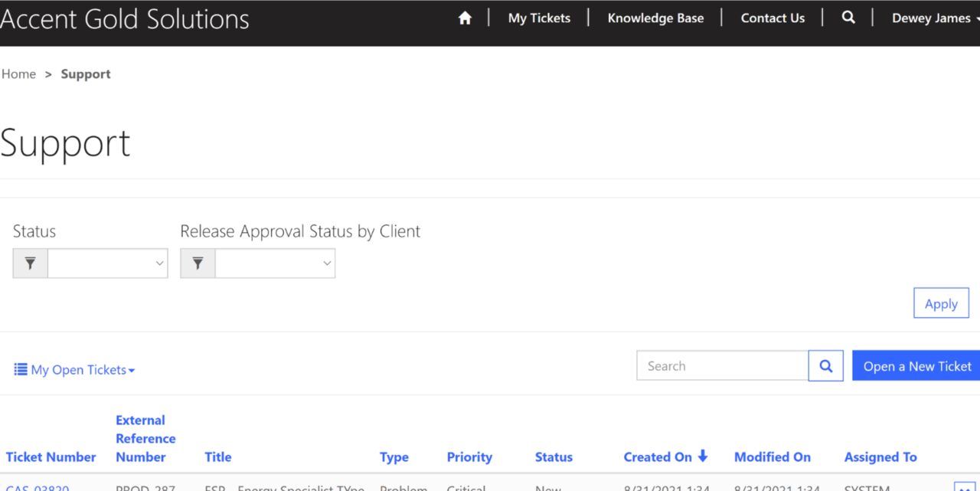This screenshot has width=980, height=491.
Task: Select Contact Us in the navbar
Action: (773, 18)
